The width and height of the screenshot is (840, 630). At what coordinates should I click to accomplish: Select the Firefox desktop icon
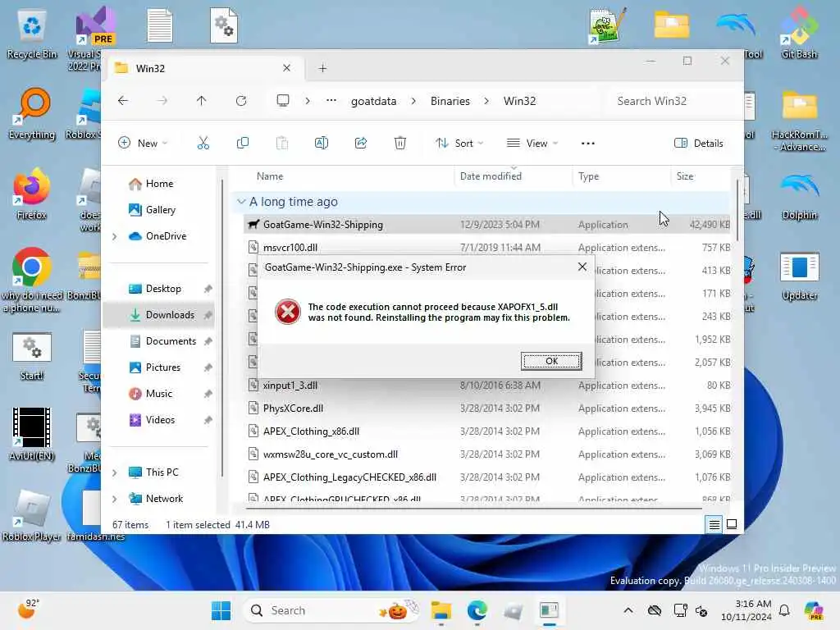(32, 195)
